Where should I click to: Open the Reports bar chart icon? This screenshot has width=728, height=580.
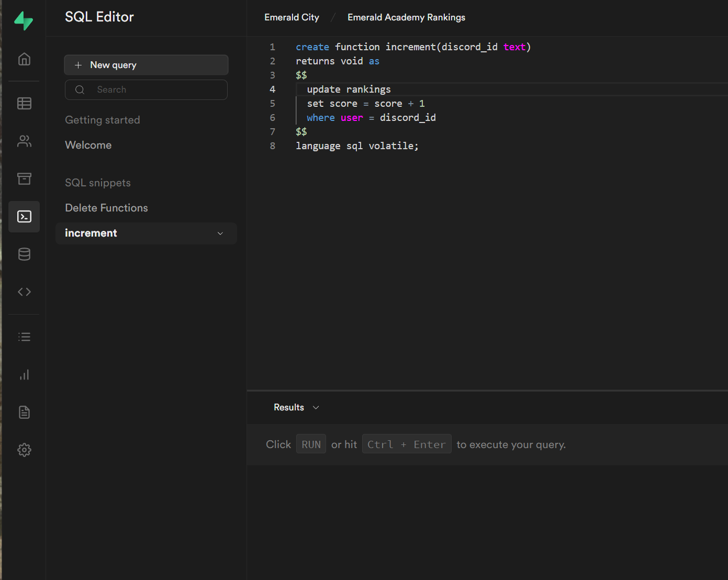[24, 374]
